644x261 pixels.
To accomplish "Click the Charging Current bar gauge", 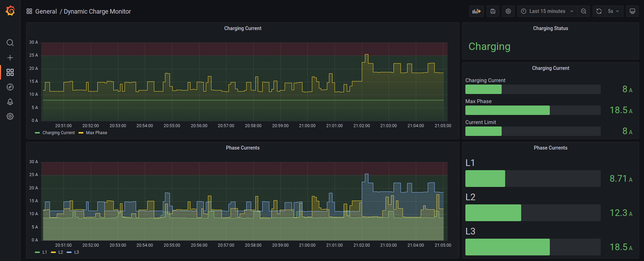I will point(533,89).
